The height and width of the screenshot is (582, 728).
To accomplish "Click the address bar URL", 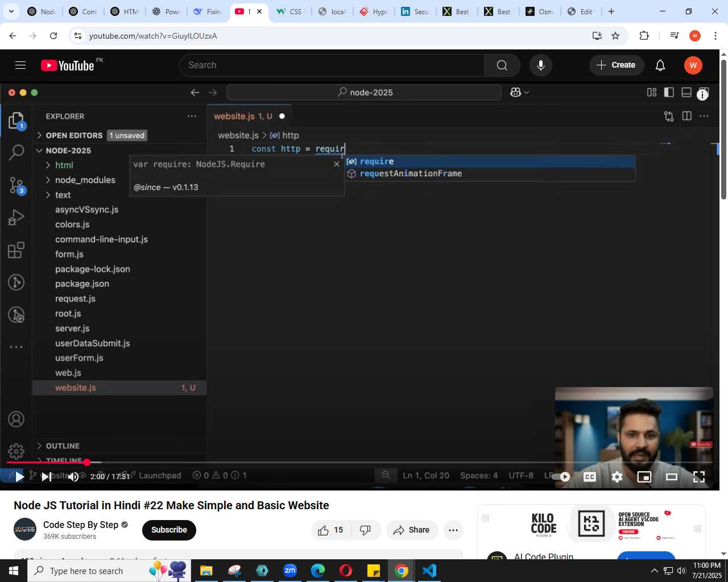I will click(153, 36).
